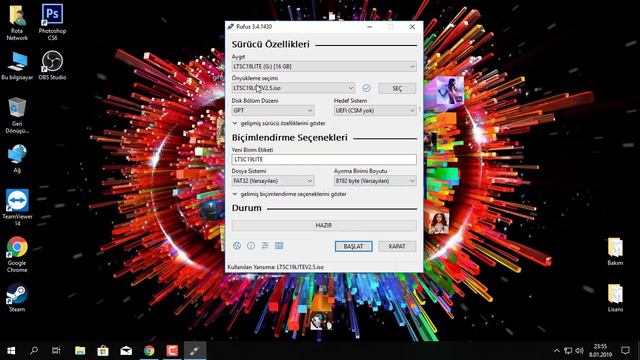Close the Rufus window
The height and width of the screenshot is (360, 640).
(x=412, y=27)
